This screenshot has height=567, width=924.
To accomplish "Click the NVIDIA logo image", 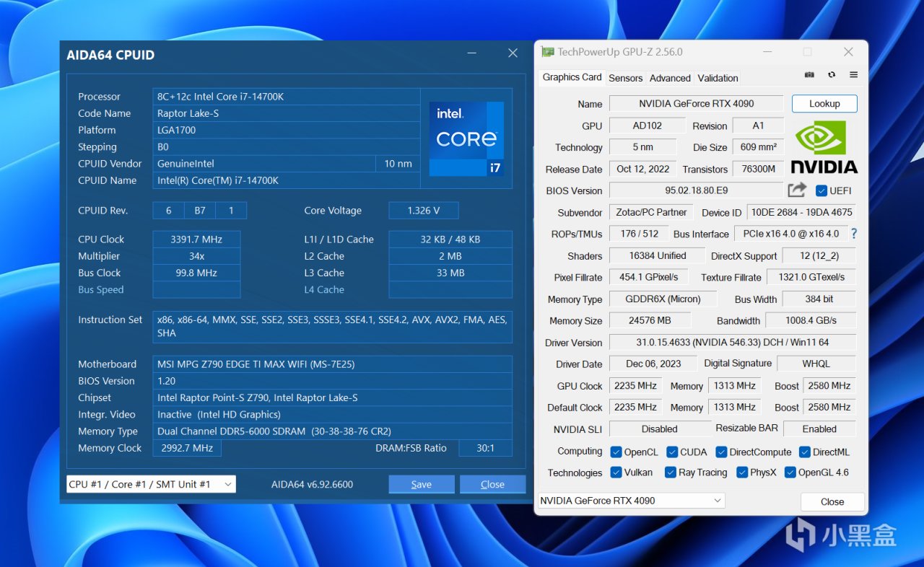I will 824,148.
